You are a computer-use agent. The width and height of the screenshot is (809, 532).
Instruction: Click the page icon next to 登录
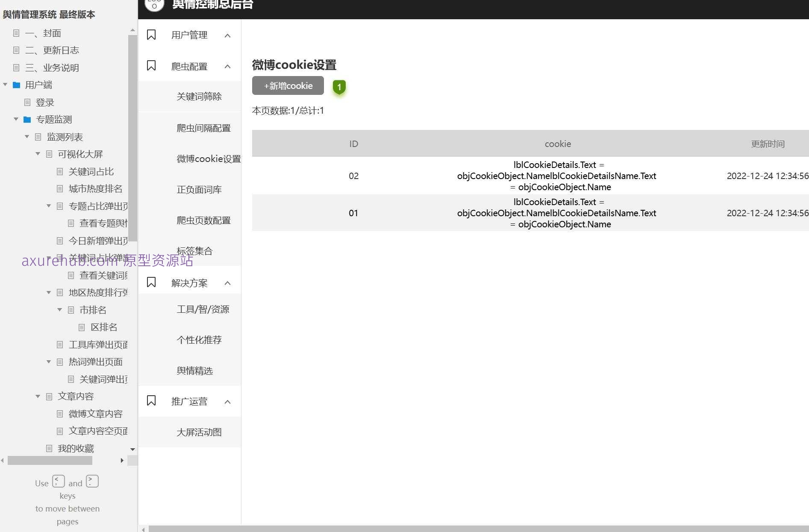tap(28, 102)
